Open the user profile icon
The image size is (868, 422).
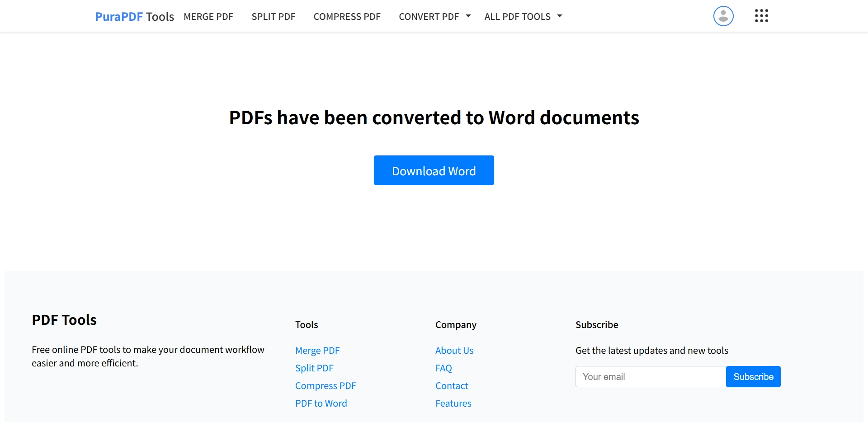723,16
